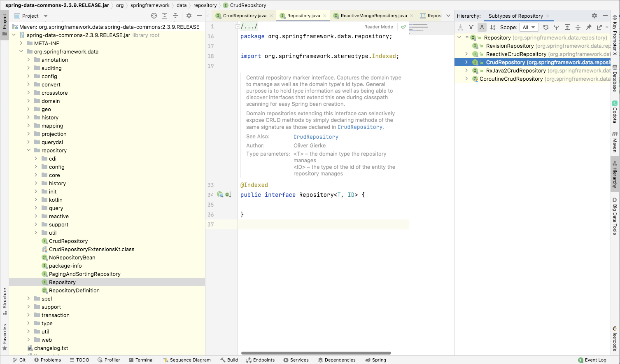Select RevisionRepository in Hierarchy tree
The width and height of the screenshot is (620, 364).
coord(510,46)
